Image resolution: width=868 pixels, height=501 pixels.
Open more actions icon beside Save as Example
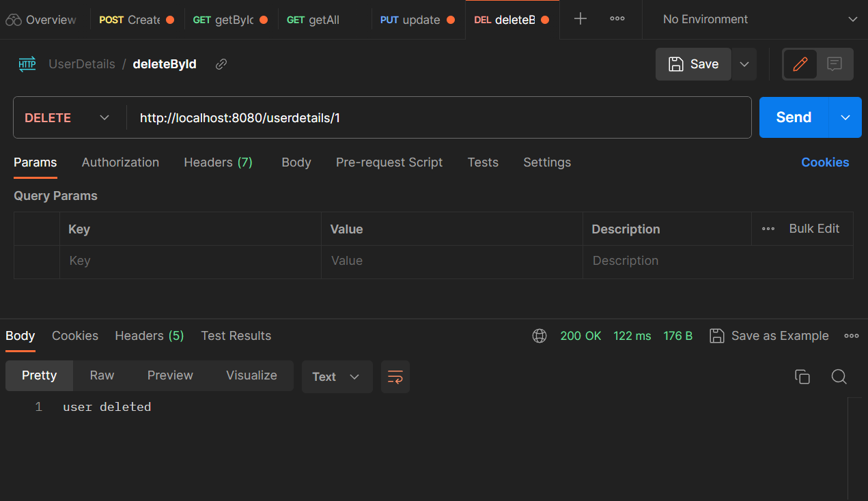click(851, 336)
